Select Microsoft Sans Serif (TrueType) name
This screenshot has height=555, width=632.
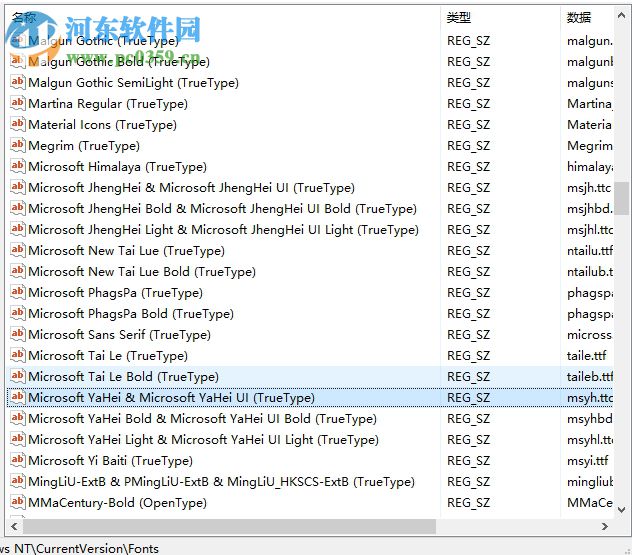(x=119, y=334)
